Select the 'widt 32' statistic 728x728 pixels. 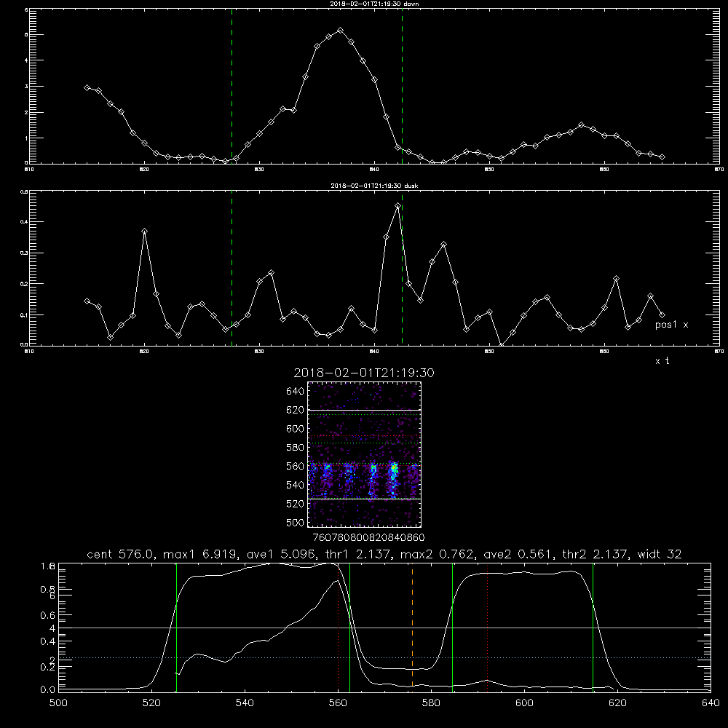click(x=660, y=554)
